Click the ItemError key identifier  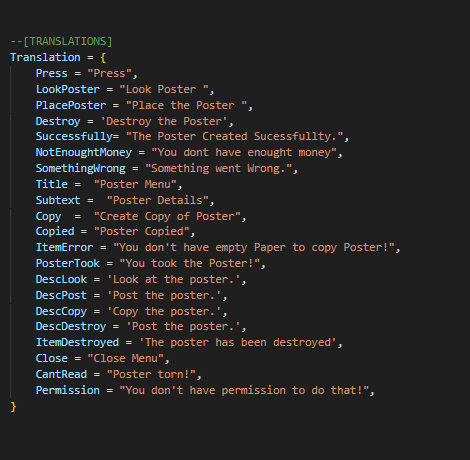point(64,247)
